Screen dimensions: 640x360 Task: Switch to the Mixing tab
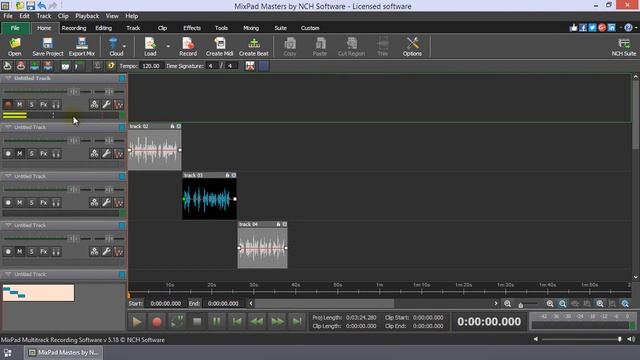[x=251, y=28]
